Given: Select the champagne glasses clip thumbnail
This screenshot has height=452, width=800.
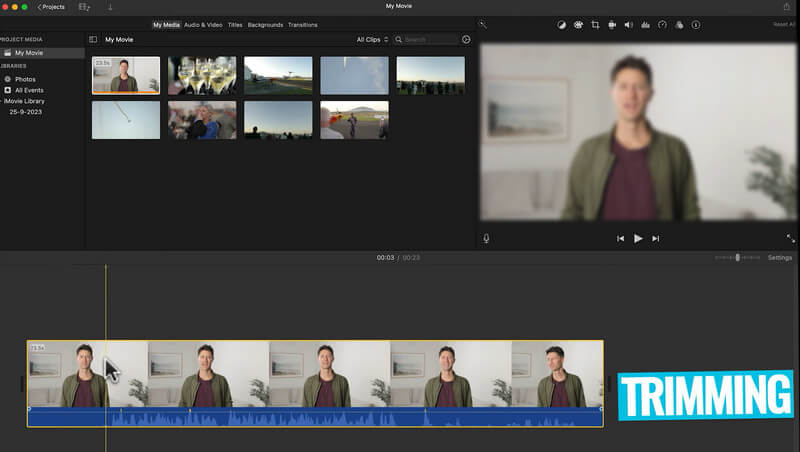Looking at the screenshot, I should pos(202,75).
